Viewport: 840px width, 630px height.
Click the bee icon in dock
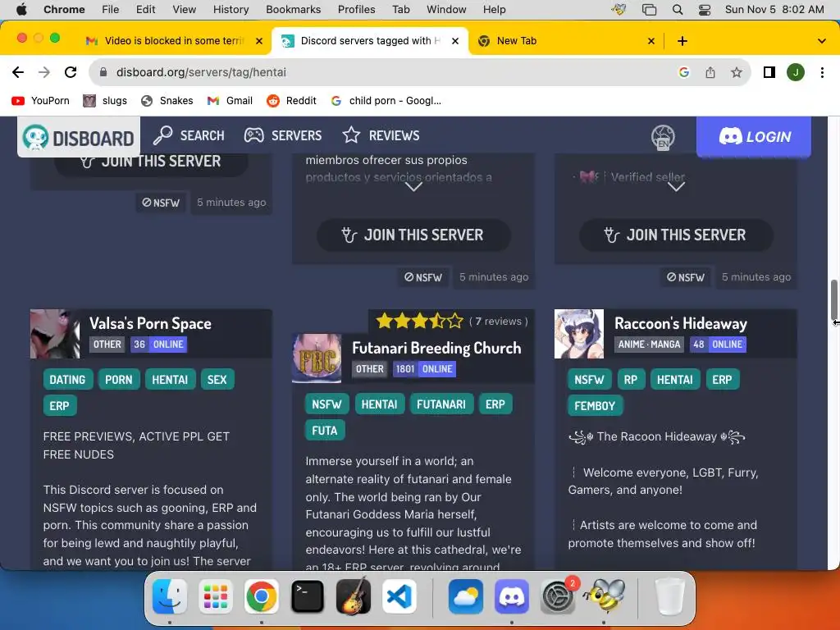point(605,596)
